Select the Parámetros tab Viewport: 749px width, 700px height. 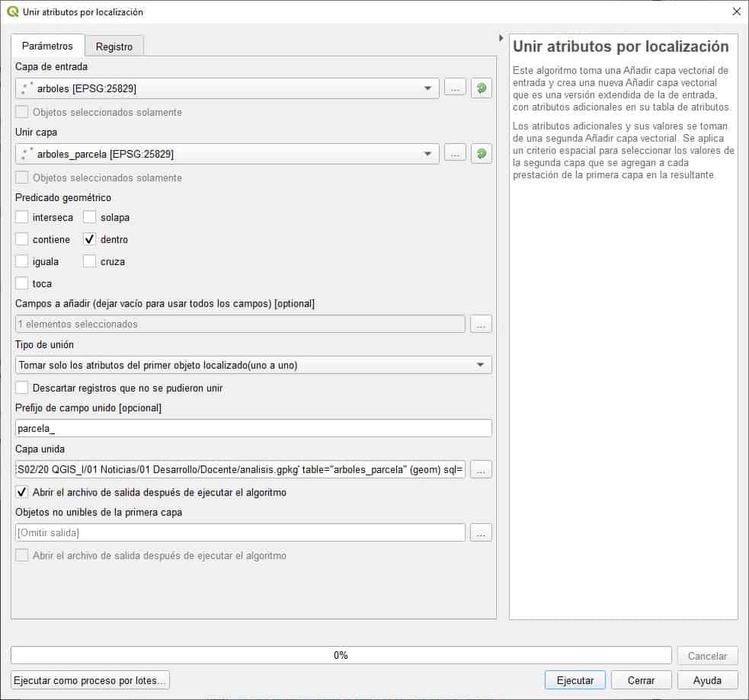click(x=47, y=46)
